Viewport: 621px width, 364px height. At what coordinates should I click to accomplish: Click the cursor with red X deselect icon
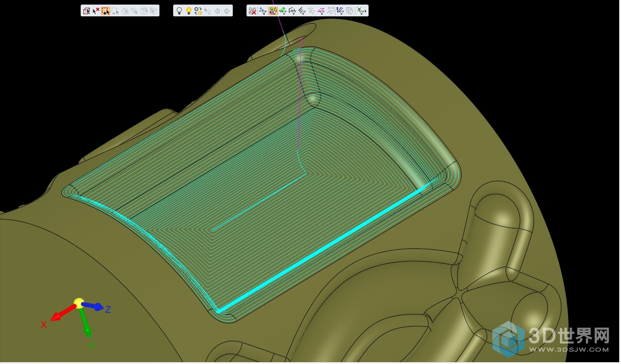click(96, 11)
